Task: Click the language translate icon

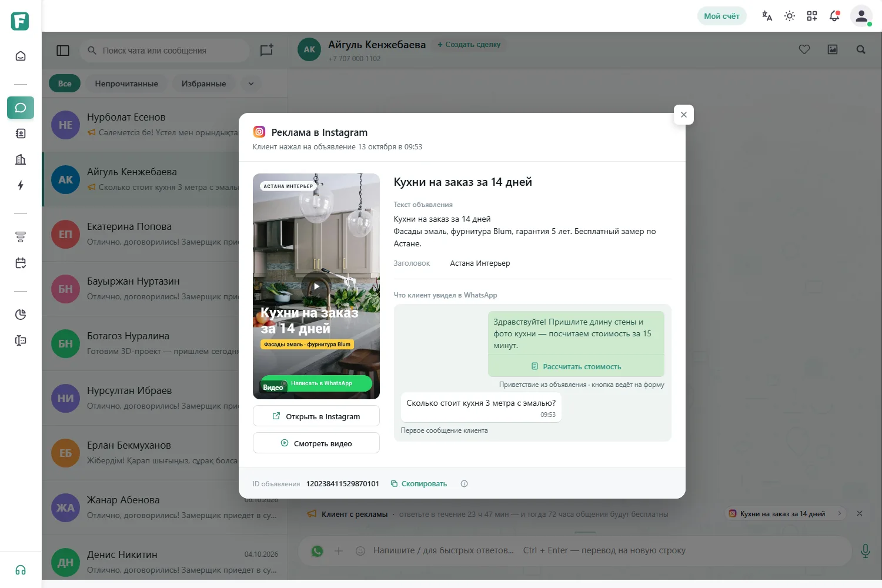Action: click(x=767, y=16)
